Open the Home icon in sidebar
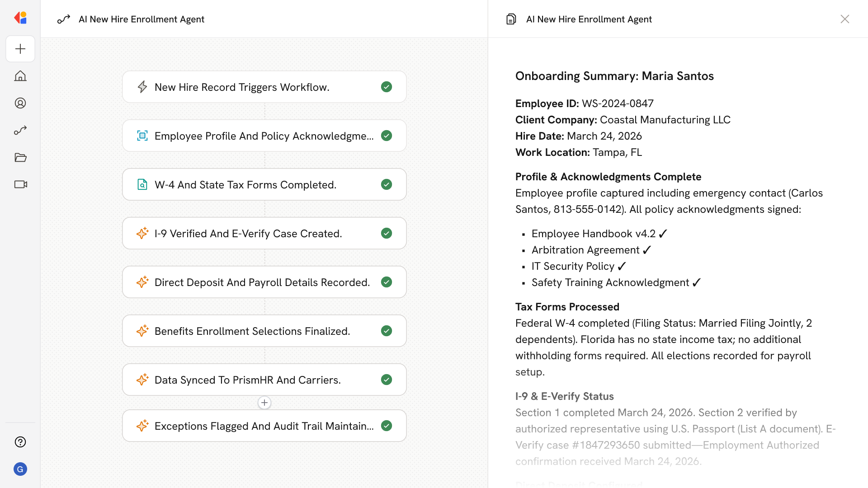The image size is (868, 488). click(x=20, y=76)
